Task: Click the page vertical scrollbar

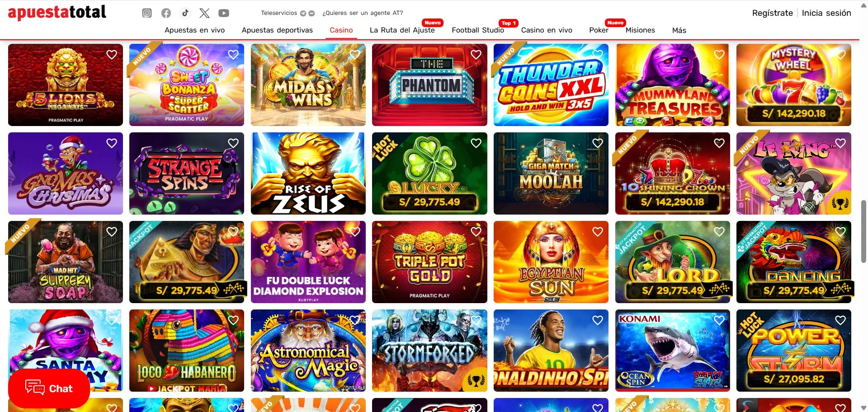Action: (x=863, y=231)
